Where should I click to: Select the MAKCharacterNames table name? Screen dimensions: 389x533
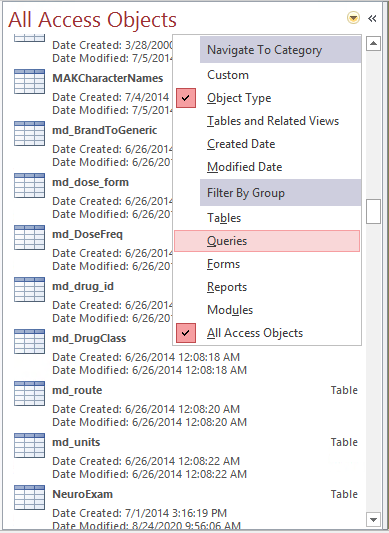(108, 78)
